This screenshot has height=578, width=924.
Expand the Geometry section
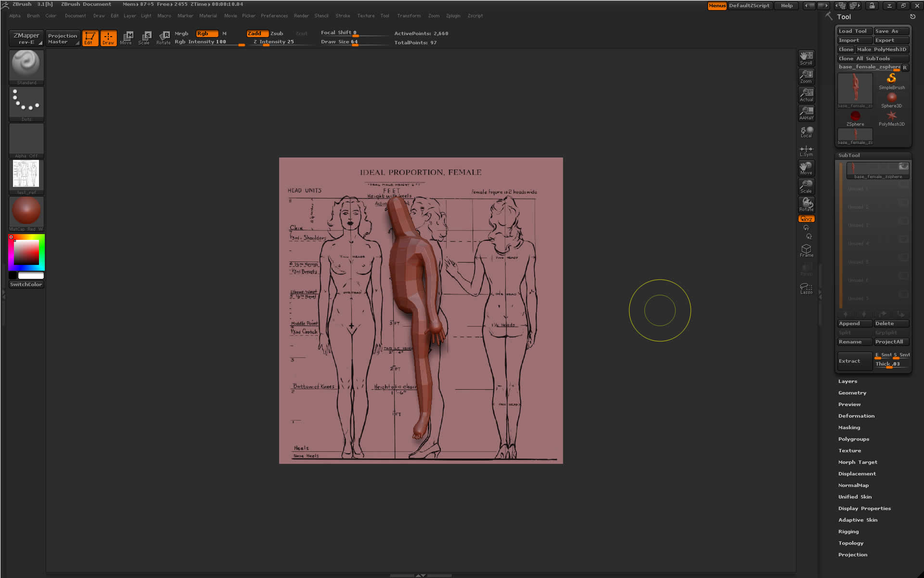click(x=852, y=393)
